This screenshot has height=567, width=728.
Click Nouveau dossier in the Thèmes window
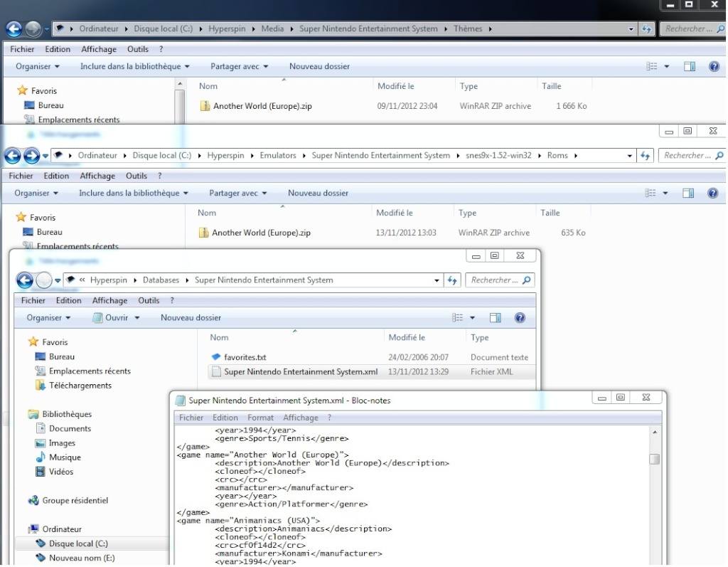(x=319, y=66)
